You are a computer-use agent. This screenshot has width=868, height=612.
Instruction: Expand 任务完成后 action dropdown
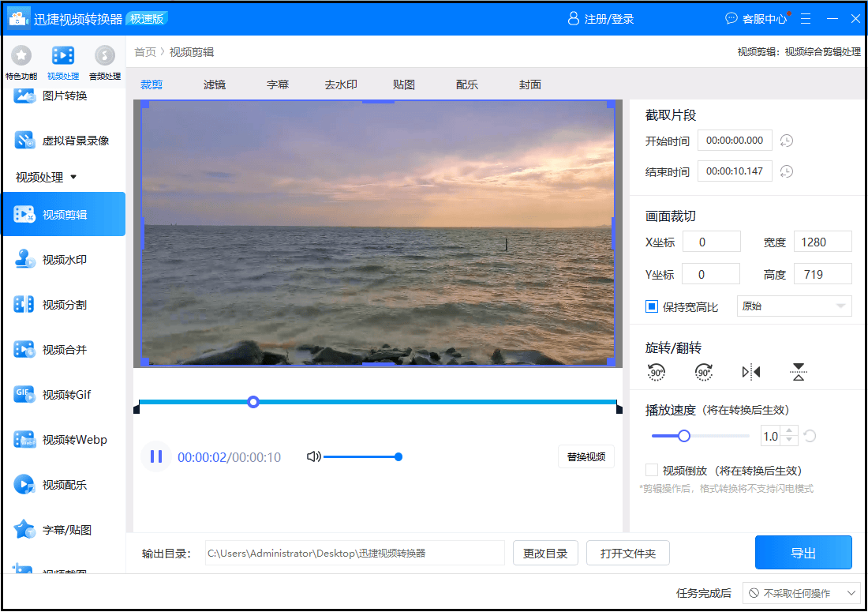click(x=802, y=593)
